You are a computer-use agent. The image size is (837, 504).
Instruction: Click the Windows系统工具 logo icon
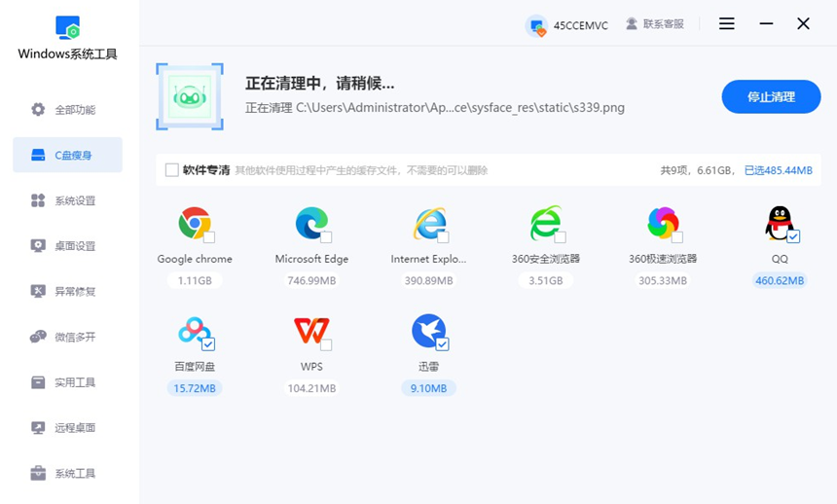(67, 27)
